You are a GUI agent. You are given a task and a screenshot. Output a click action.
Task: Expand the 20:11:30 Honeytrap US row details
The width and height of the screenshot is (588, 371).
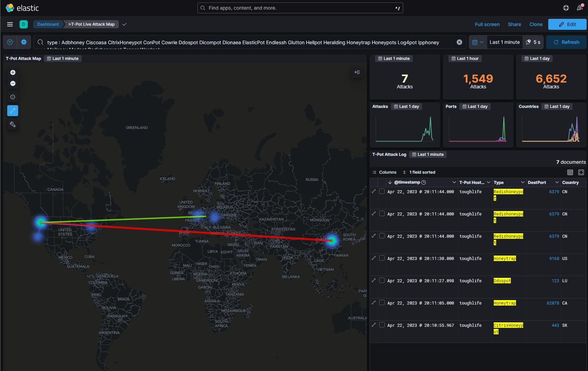(x=374, y=258)
